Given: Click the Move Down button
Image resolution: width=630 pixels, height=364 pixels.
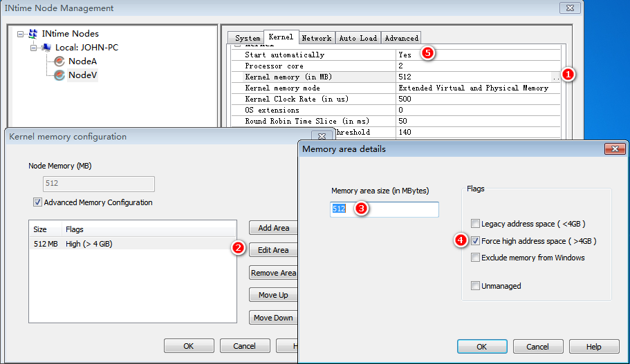Looking at the screenshot, I should [x=274, y=318].
